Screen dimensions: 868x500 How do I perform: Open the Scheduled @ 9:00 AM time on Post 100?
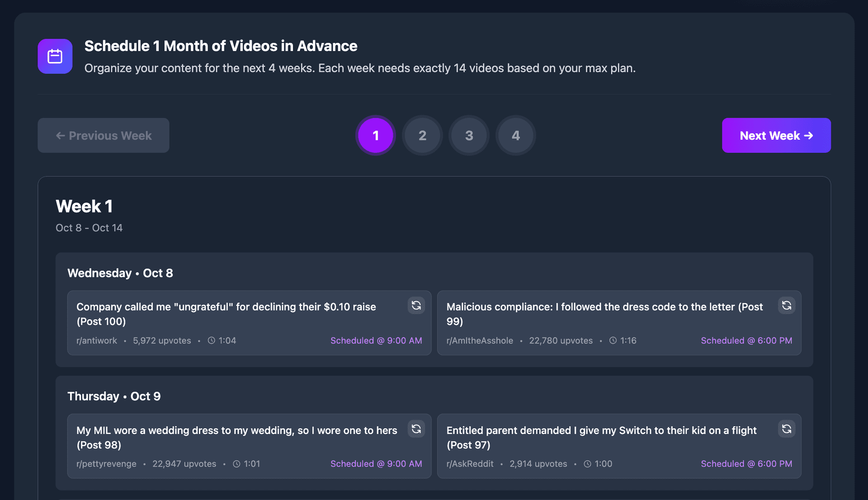click(x=376, y=340)
